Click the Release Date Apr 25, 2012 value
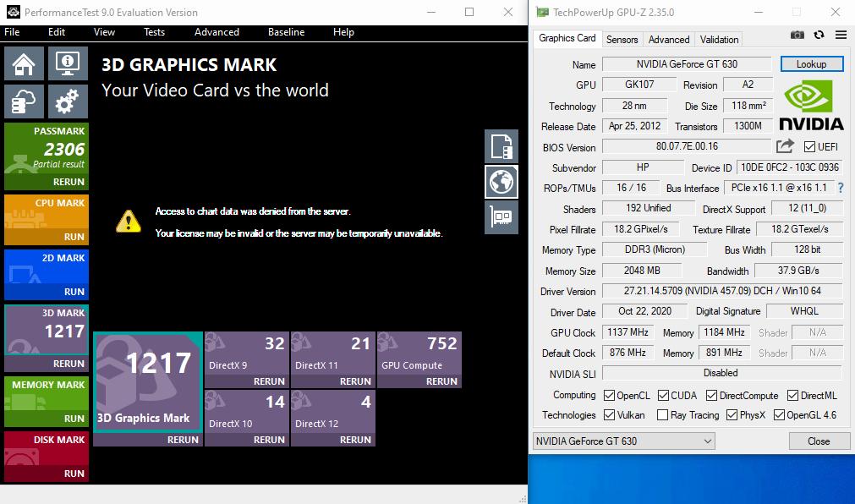The image size is (855, 504). coord(635,126)
